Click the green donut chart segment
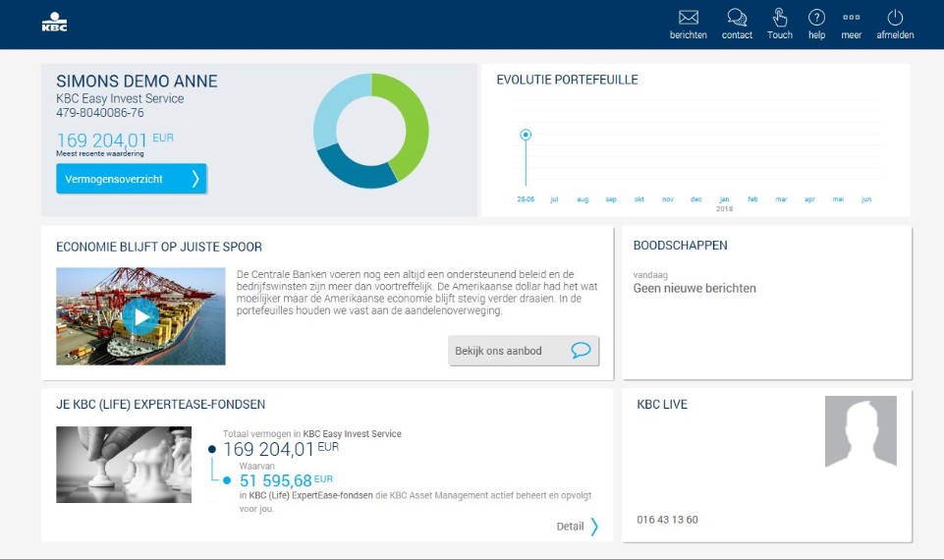 click(x=414, y=121)
